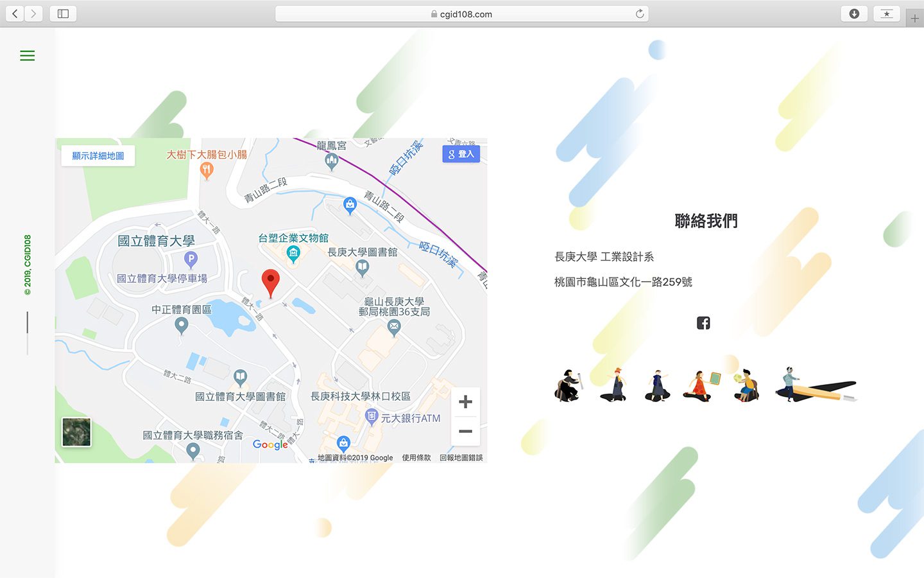924x578 pixels.
Task: Reload the page in Safari
Action: click(x=639, y=14)
